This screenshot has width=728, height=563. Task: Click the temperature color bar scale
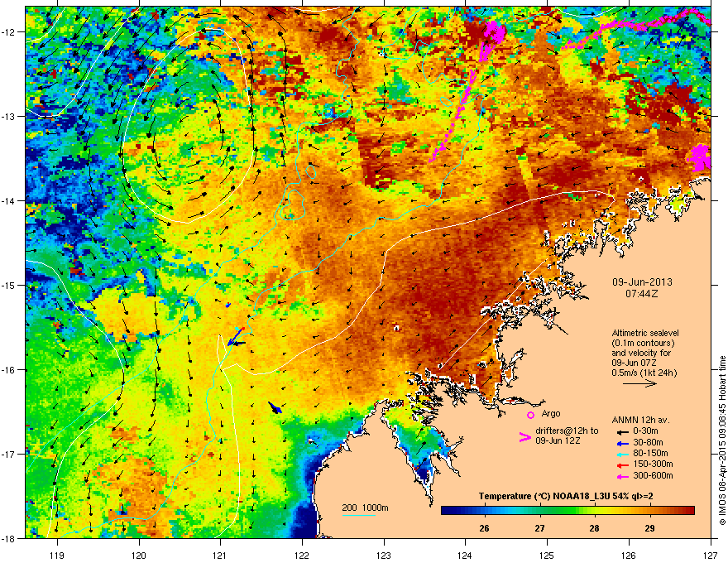tap(568, 511)
